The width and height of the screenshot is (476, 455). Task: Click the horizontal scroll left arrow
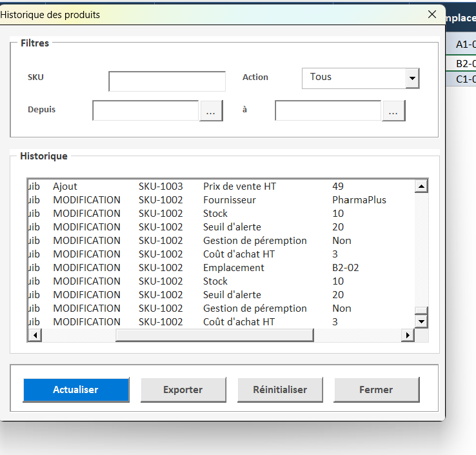(34, 335)
